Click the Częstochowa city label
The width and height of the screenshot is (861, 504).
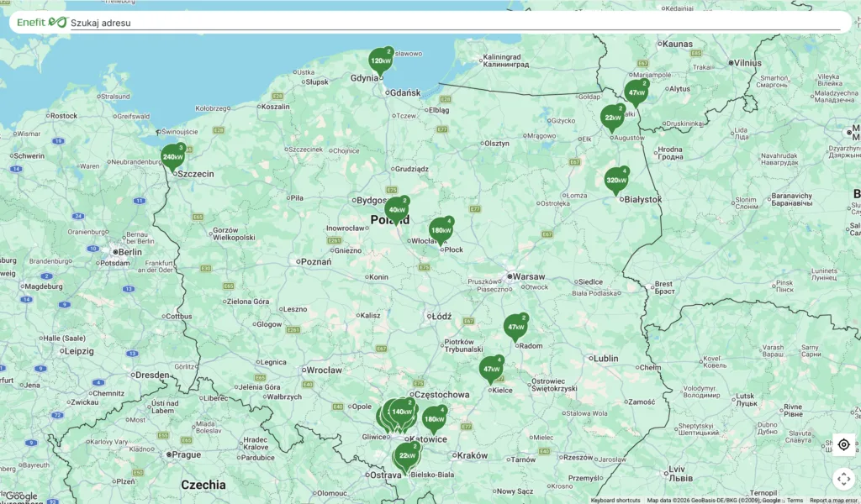(442, 394)
